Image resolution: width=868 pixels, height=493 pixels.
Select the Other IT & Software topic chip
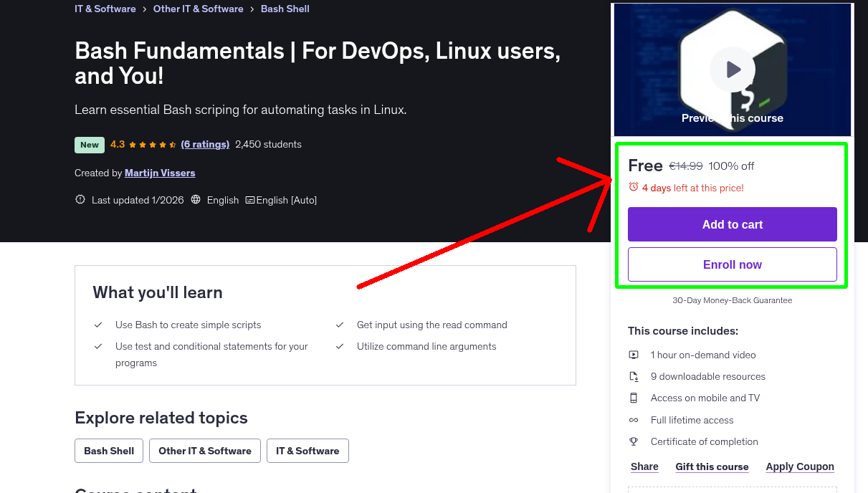point(204,451)
